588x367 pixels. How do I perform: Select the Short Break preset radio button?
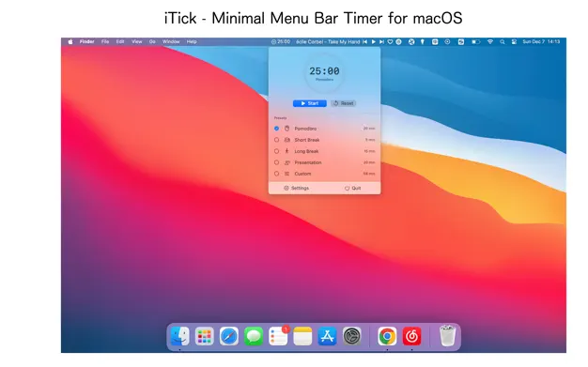click(x=276, y=140)
